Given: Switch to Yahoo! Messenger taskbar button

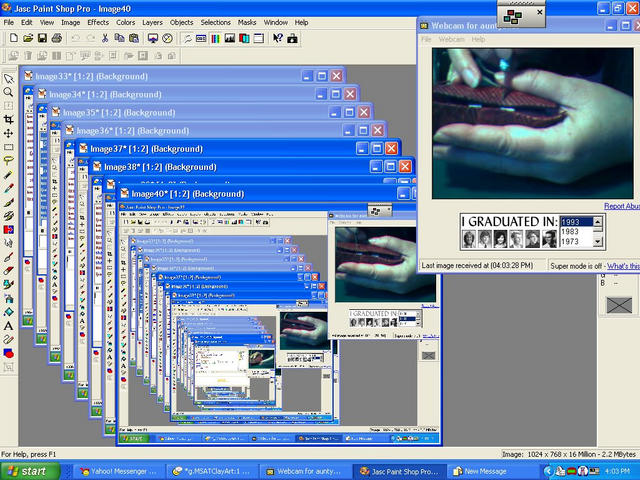Looking at the screenshot, I should click(x=118, y=471).
